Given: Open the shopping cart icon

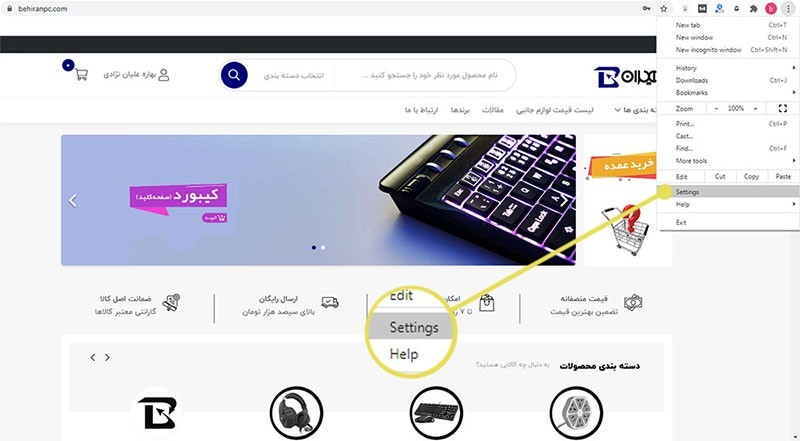Looking at the screenshot, I should tap(81, 75).
